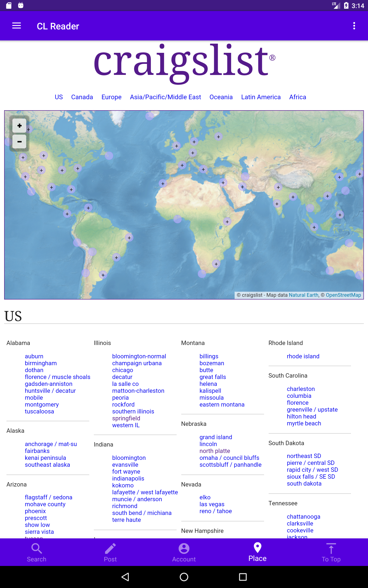The height and width of the screenshot is (588, 368).
Task: Expand the map cluster in East Africa
Action: 227,222
